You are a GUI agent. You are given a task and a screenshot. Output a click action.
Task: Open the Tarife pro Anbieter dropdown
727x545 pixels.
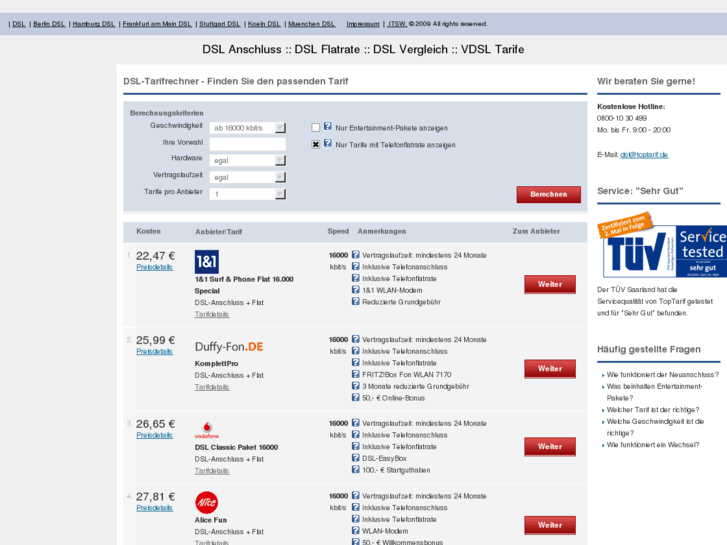[248, 194]
